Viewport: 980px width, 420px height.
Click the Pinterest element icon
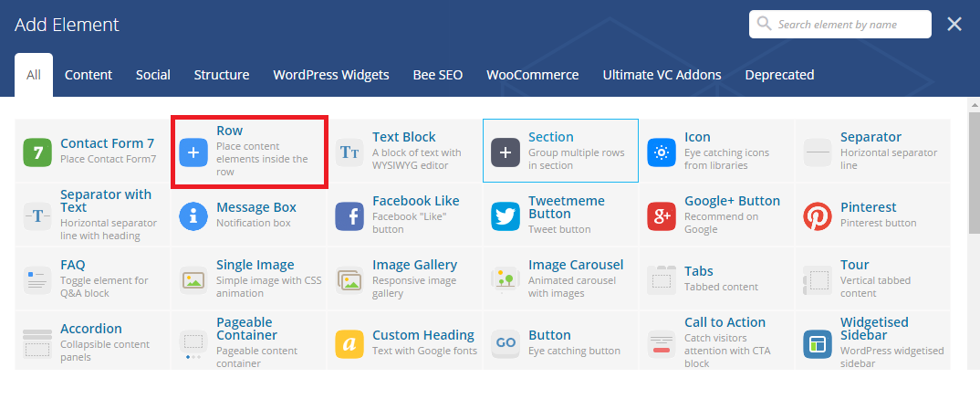(818, 215)
